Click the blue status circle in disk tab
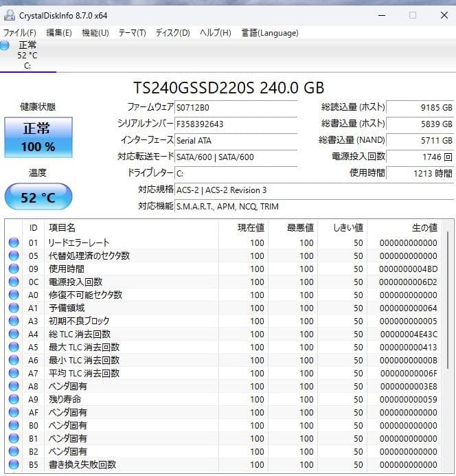 coord(5,45)
